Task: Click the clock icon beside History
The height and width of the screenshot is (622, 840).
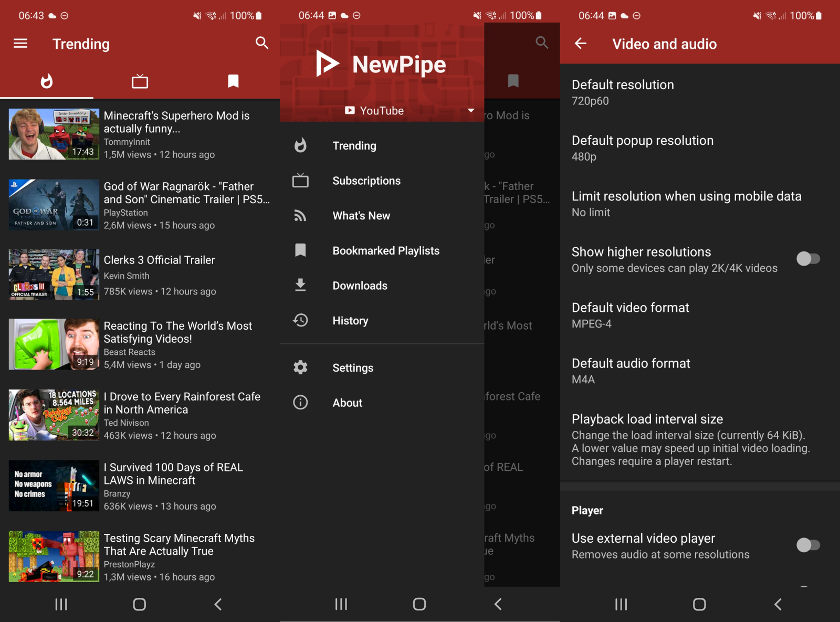Action: tap(300, 320)
